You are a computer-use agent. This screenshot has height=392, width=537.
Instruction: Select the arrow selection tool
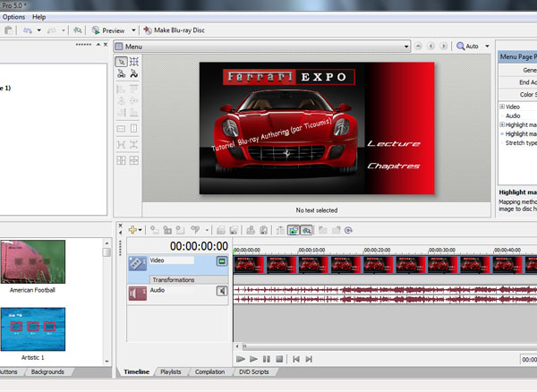click(x=121, y=62)
